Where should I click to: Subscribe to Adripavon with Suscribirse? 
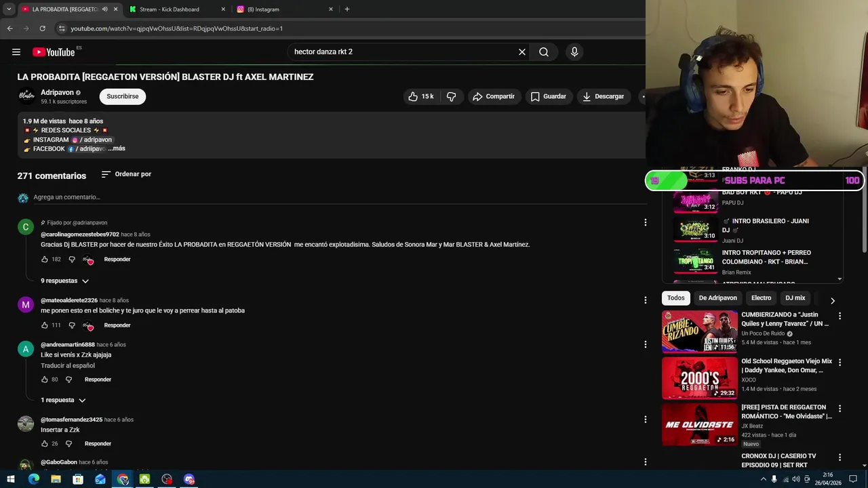(x=123, y=96)
